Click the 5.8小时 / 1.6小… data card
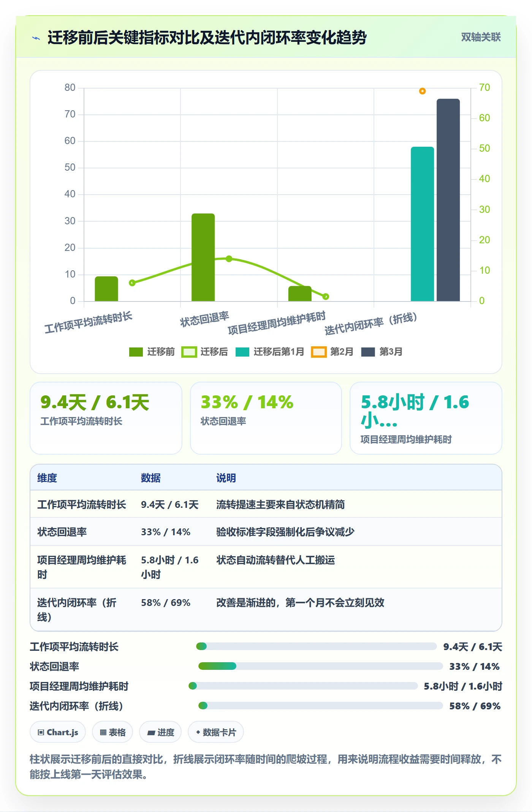This screenshot has height=812, width=532. [x=426, y=418]
